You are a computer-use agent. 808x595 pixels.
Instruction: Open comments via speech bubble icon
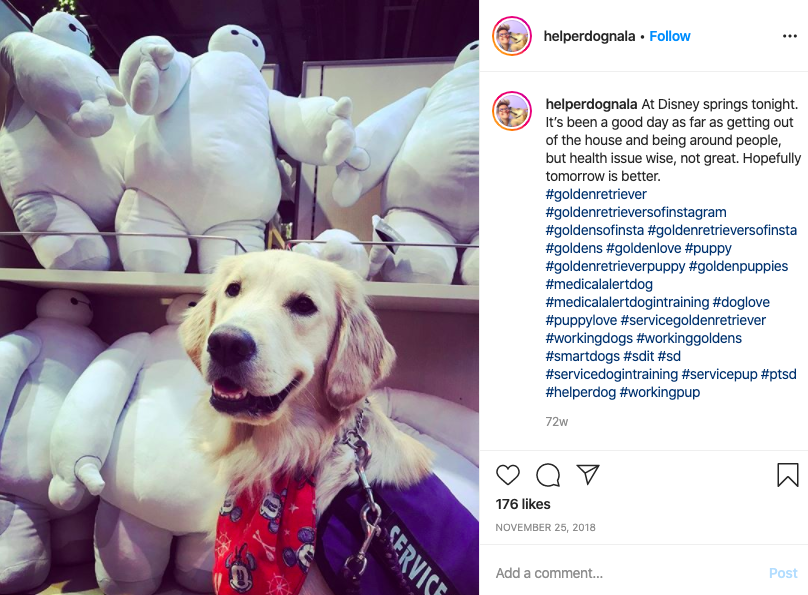tap(548, 474)
